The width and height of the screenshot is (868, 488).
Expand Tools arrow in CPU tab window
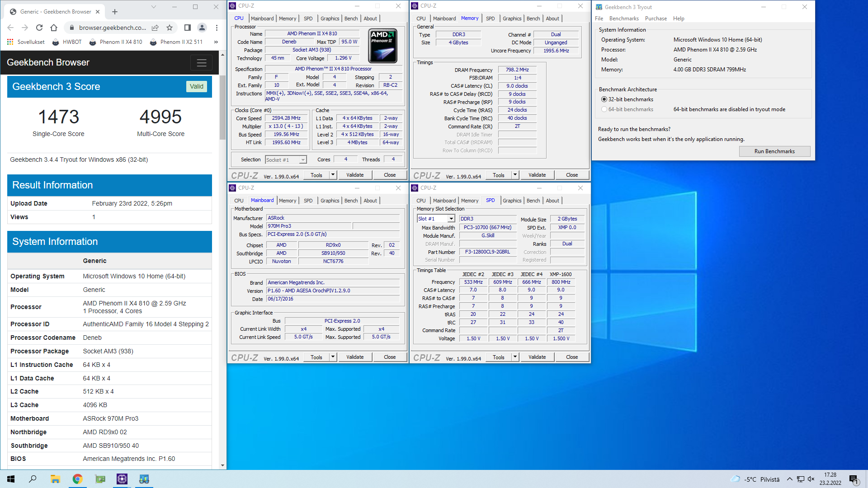coord(333,175)
